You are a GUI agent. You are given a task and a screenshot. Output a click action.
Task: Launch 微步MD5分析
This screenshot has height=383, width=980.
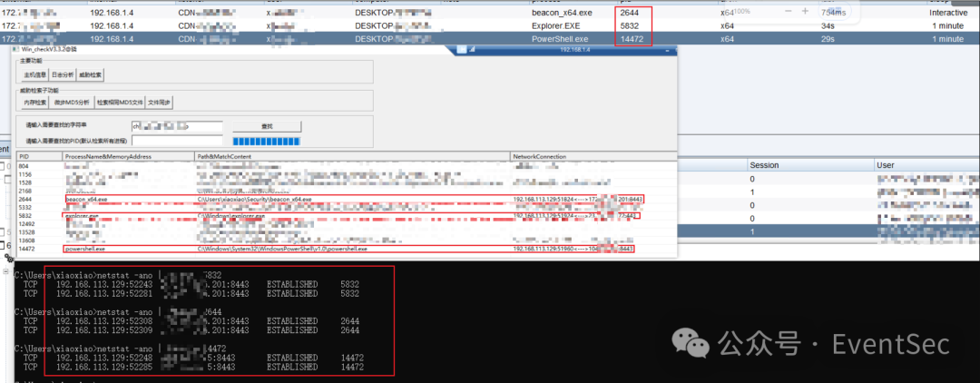pyautogui.click(x=73, y=103)
